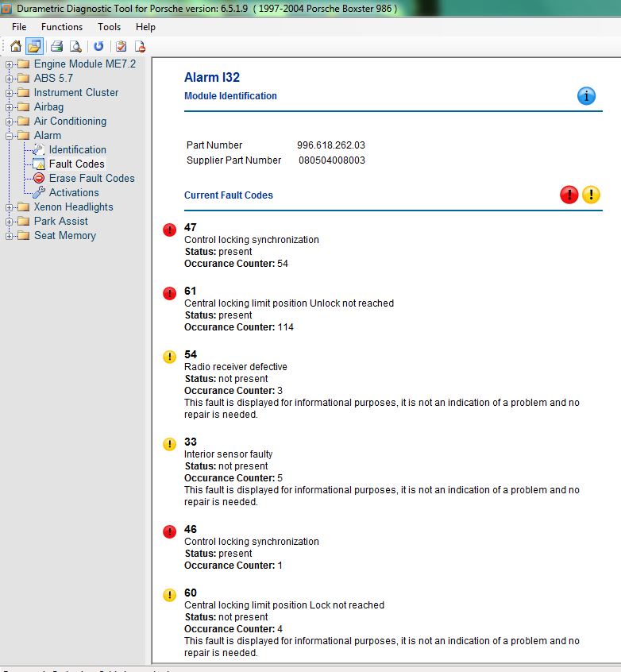621x672 pixels.
Task: Open the Tools menu
Action: point(109,26)
